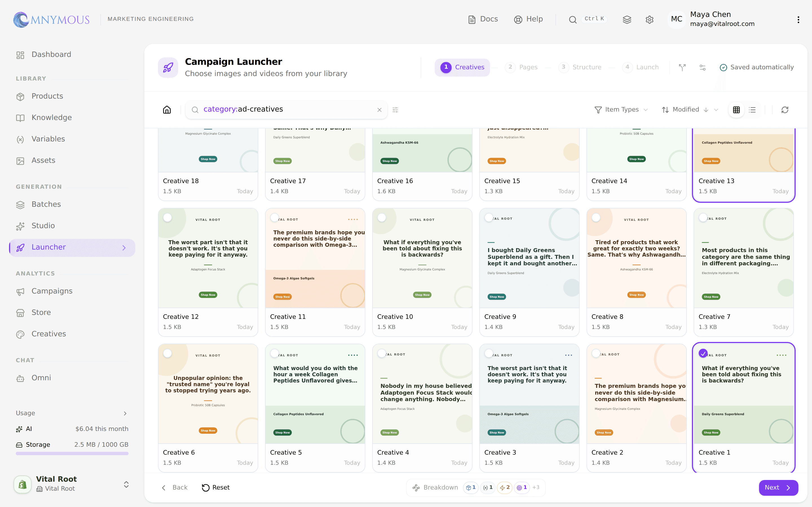Switch to list view layout
The width and height of the screenshot is (812, 507).
pos(752,110)
